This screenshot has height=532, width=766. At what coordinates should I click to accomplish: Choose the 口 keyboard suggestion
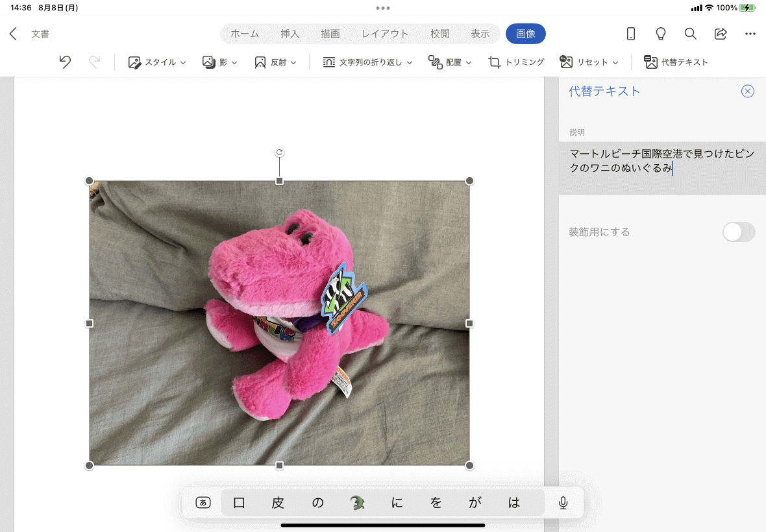pyautogui.click(x=239, y=503)
